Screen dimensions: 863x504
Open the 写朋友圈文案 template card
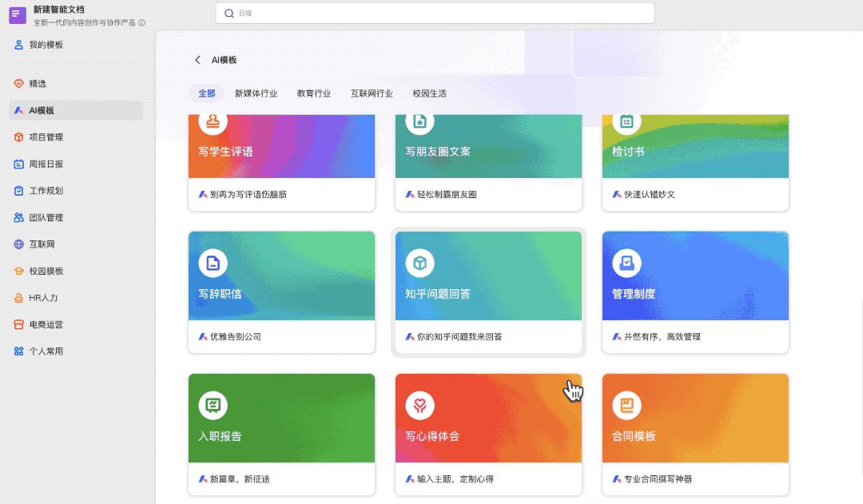pos(489,162)
